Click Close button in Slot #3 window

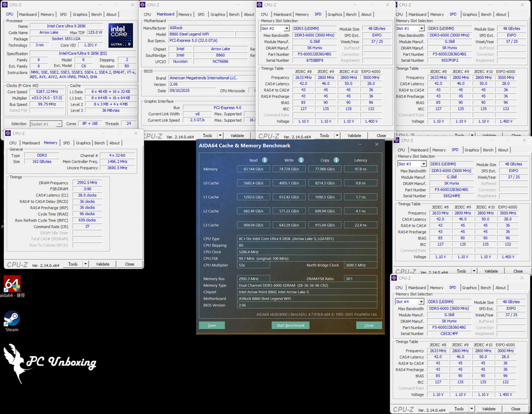[x=518, y=271]
